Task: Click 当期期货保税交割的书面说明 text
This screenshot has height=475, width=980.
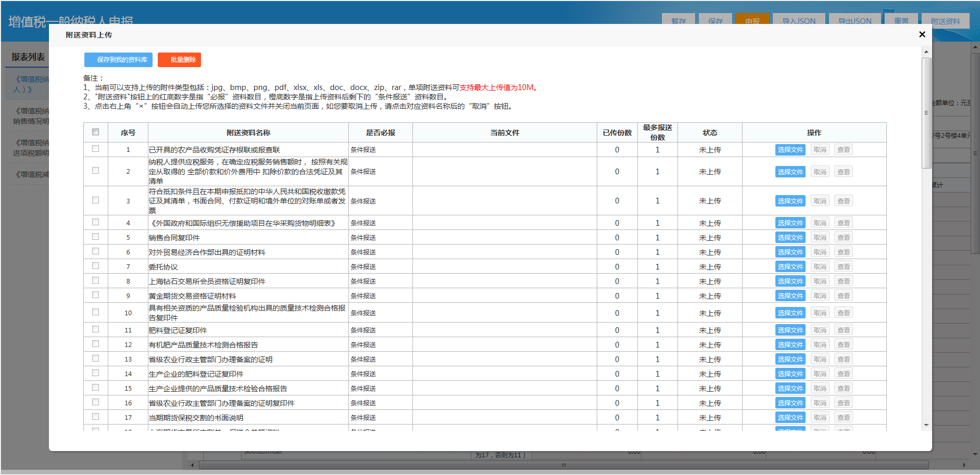Action: pyautogui.click(x=196, y=418)
